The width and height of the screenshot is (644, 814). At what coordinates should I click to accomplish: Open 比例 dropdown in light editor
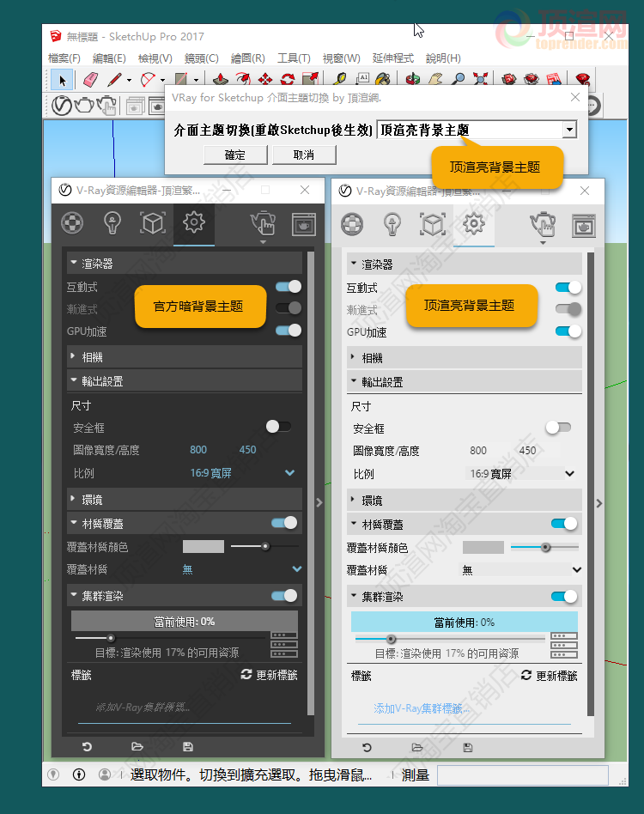coord(522,474)
